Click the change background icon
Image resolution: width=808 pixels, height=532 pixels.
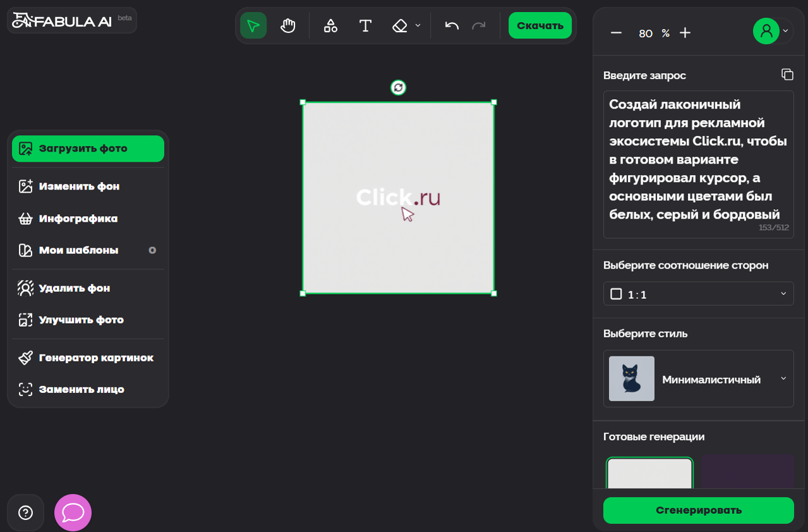pos(25,186)
